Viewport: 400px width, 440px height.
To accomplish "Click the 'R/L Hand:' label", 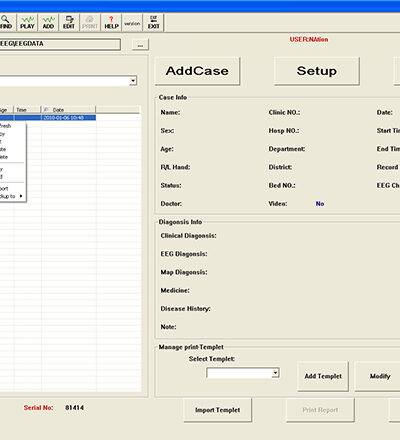I will point(175,167).
